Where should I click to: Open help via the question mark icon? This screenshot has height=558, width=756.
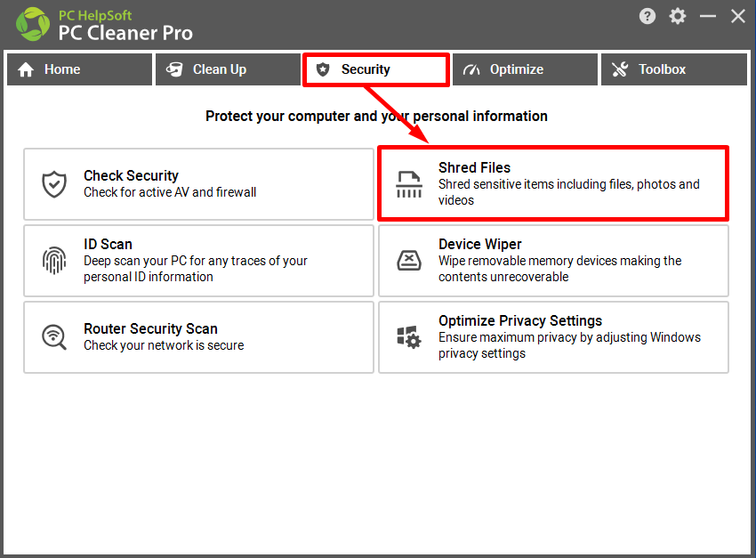647,16
